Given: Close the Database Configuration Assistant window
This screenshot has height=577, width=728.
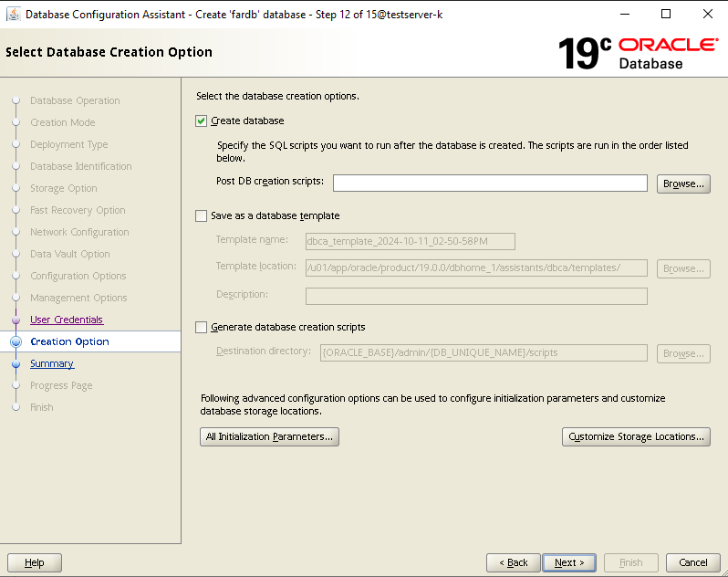Looking at the screenshot, I should coord(708,14).
